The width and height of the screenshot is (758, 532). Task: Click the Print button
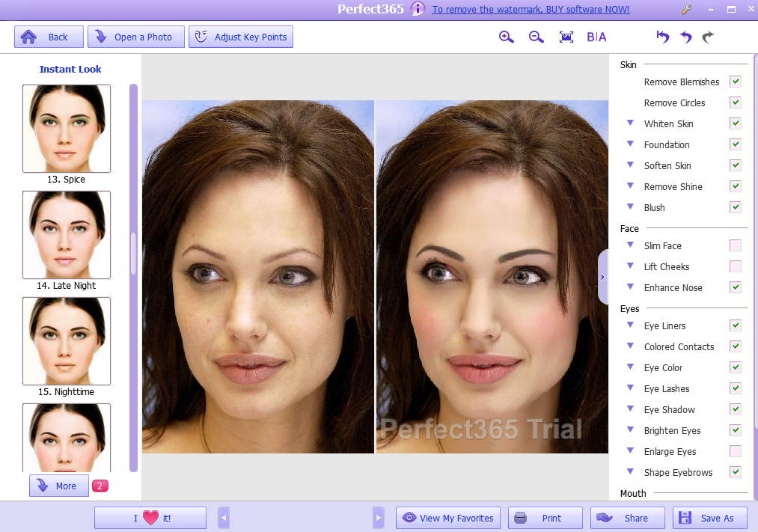(x=545, y=518)
